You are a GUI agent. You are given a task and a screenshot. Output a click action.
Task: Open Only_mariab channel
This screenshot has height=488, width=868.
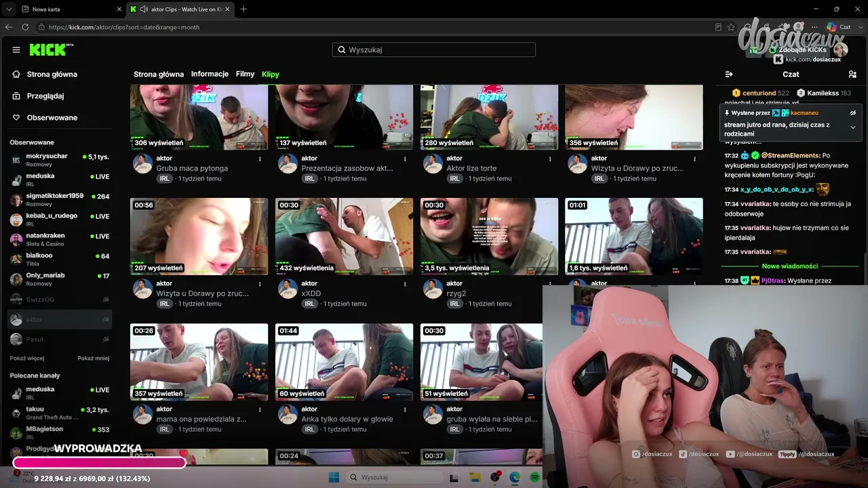60,279
